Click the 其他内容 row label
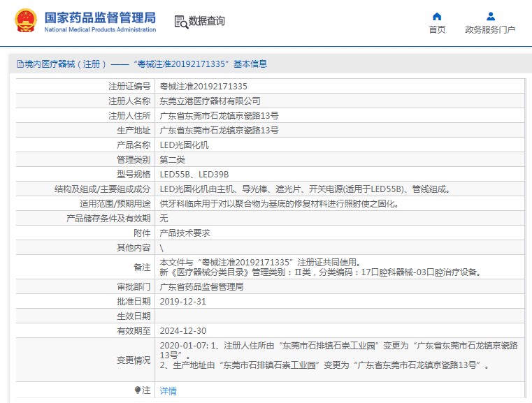The width and height of the screenshot is (532, 403). pos(134,248)
